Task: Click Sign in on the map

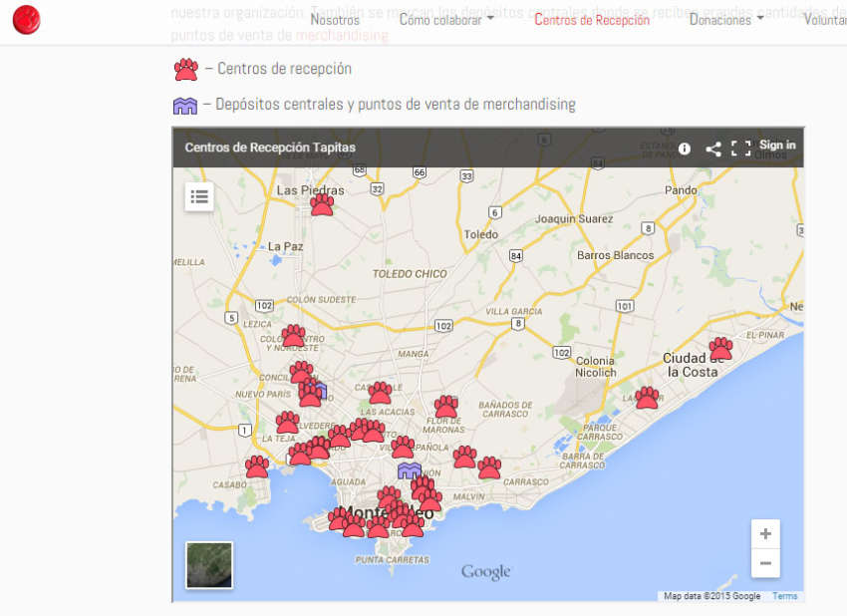Action: [x=777, y=146]
